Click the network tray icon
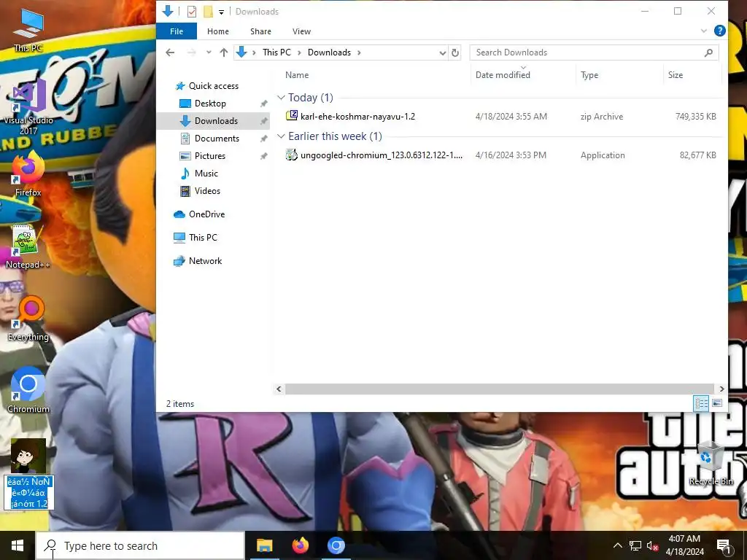The image size is (747, 560). pos(635,545)
